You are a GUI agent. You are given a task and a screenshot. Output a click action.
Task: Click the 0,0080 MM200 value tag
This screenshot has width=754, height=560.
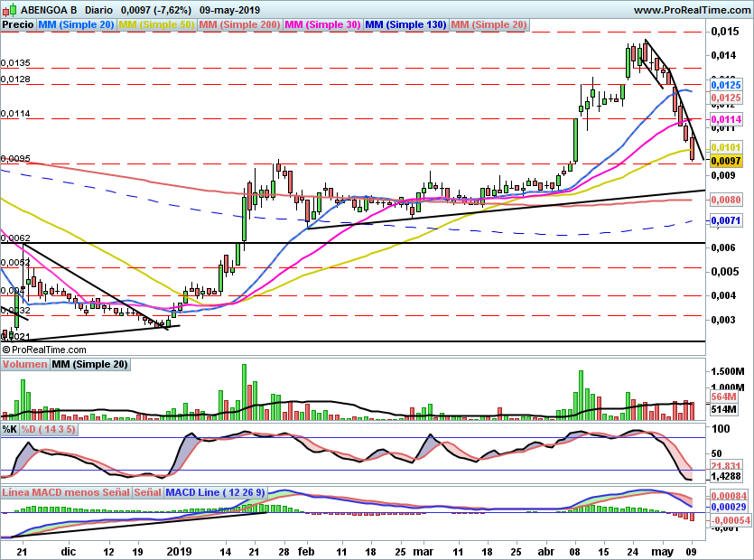(726, 200)
